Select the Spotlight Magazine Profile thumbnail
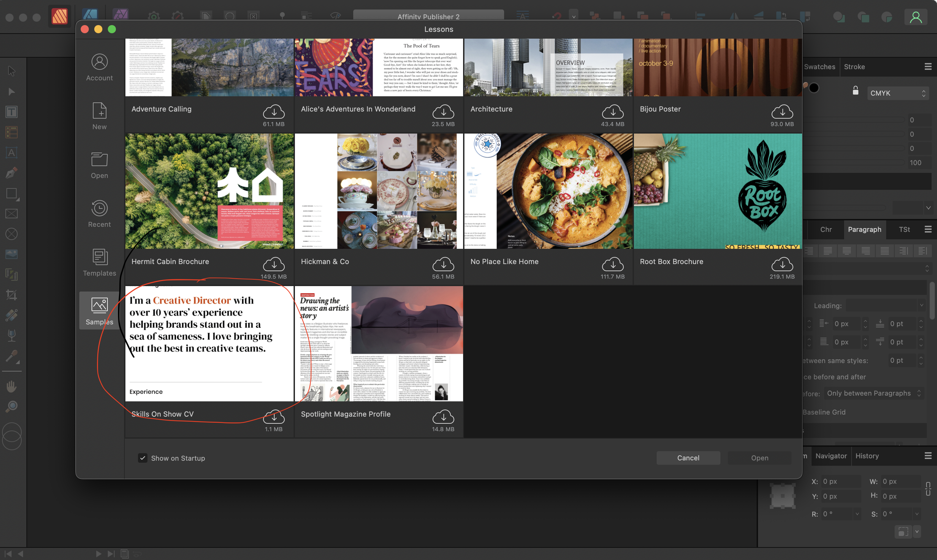Screen dimensions: 937x560 click(379, 343)
